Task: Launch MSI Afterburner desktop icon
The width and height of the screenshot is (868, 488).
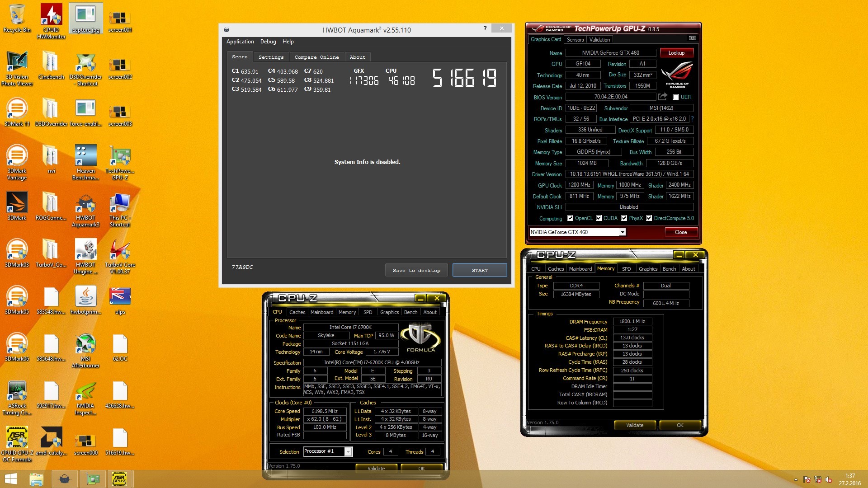Action: tap(85, 350)
